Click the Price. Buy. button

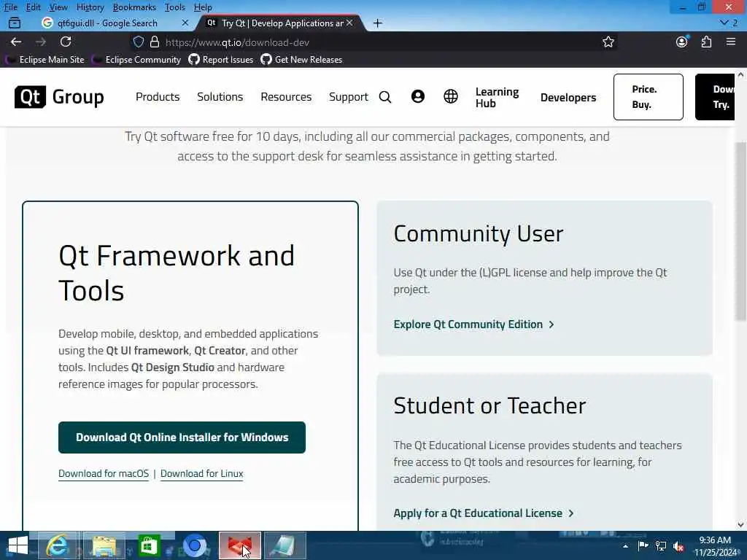(648, 97)
